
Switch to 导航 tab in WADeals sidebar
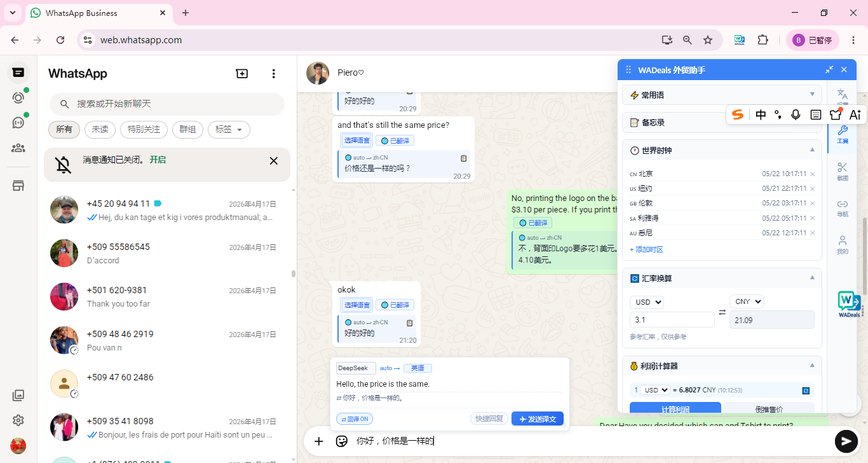pyautogui.click(x=843, y=208)
